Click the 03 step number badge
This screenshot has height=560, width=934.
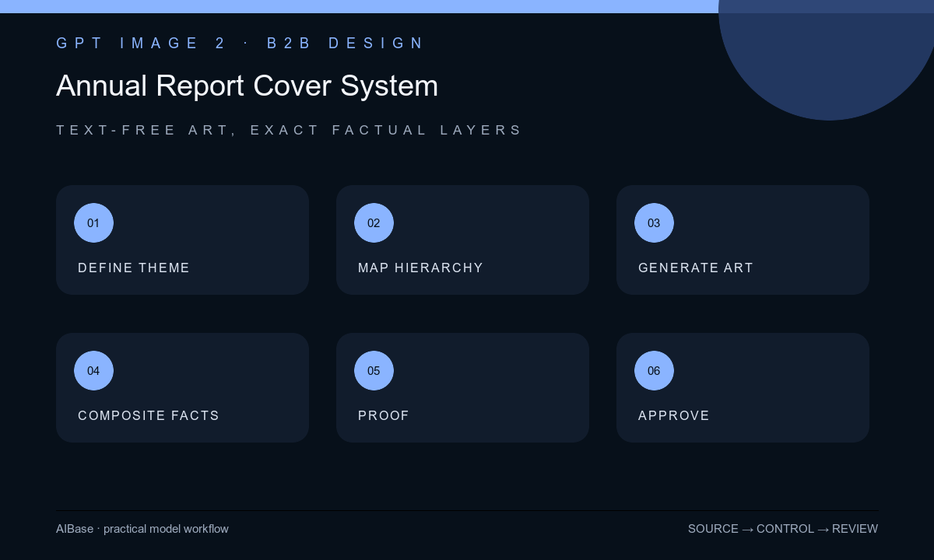(x=654, y=223)
